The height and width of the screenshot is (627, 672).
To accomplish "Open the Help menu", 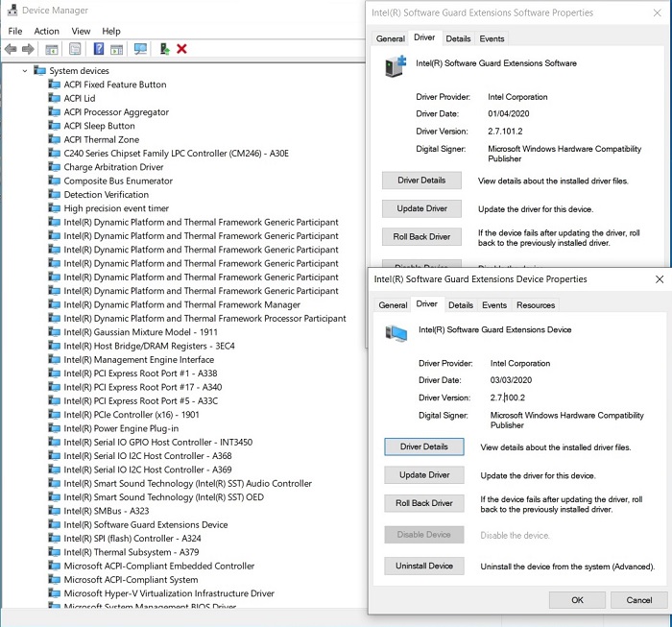I will (x=111, y=31).
